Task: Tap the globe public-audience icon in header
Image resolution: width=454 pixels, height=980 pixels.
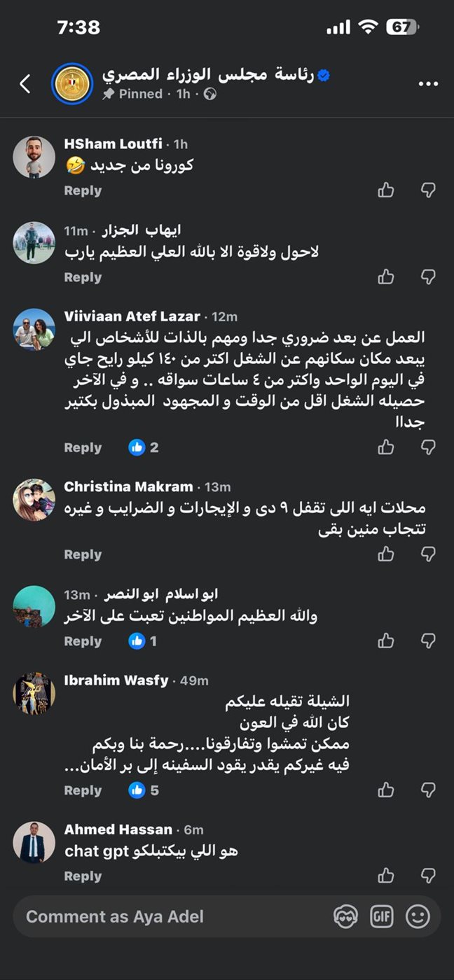Action: 209,94
